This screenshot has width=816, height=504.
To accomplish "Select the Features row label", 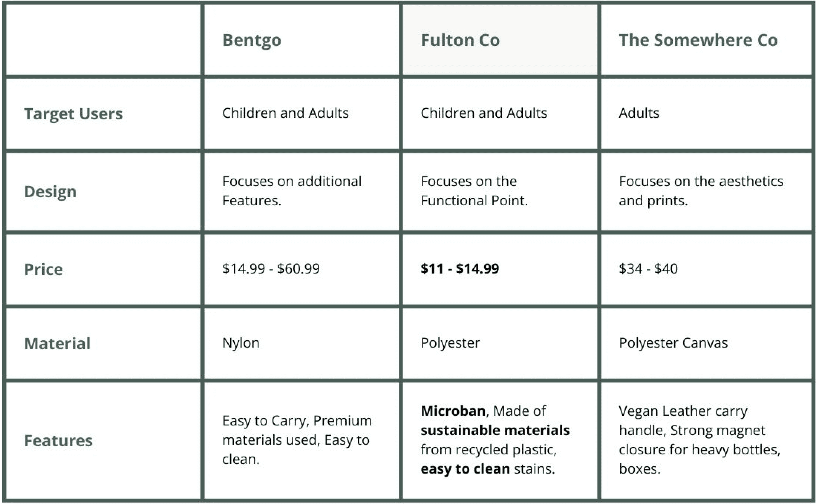I will (58, 440).
